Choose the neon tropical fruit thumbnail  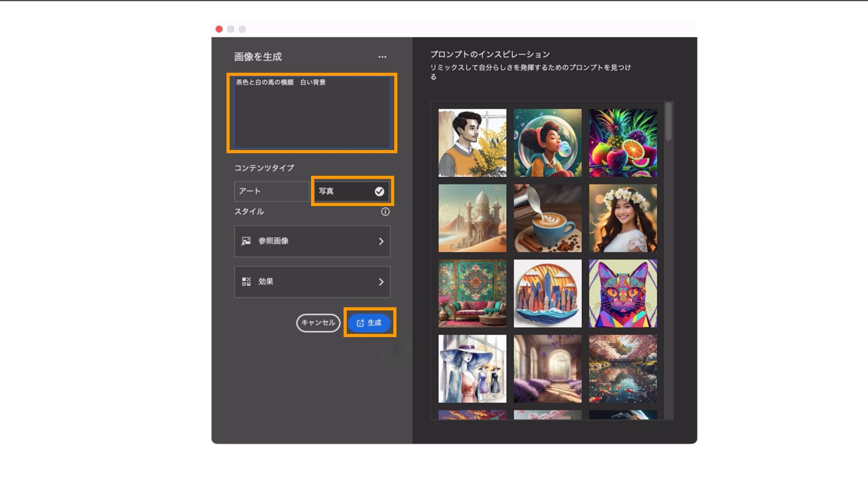[x=623, y=143]
